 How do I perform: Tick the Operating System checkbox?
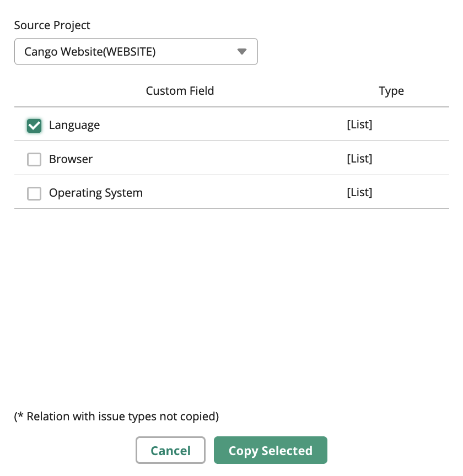(x=34, y=193)
